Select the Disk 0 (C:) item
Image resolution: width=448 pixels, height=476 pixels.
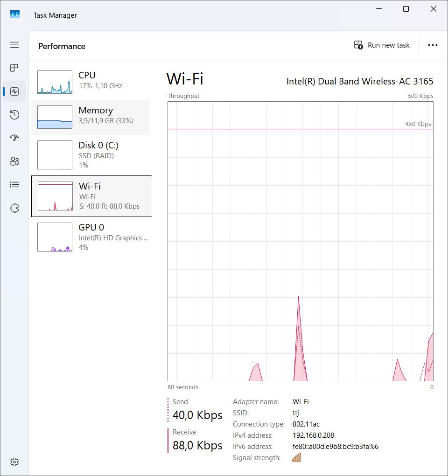pyautogui.click(x=91, y=155)
